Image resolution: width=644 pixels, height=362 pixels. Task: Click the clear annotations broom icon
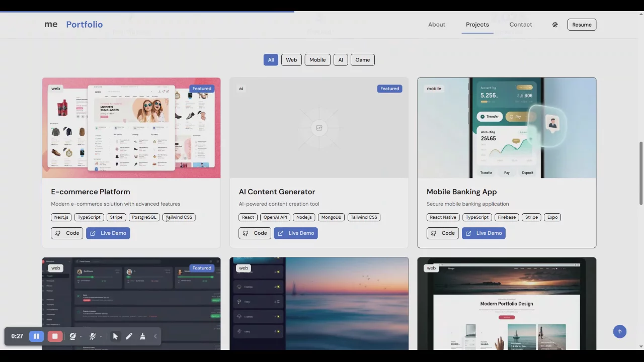(142, 336)
